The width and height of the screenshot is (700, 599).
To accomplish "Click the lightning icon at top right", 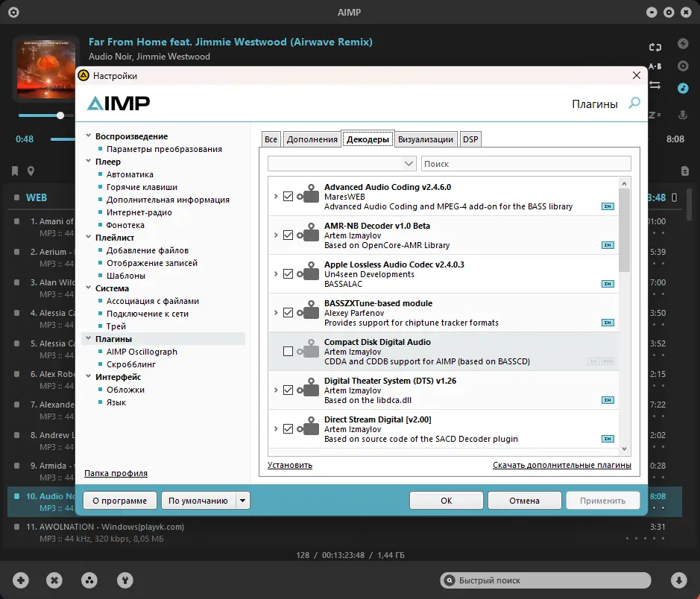I will 683,43.
